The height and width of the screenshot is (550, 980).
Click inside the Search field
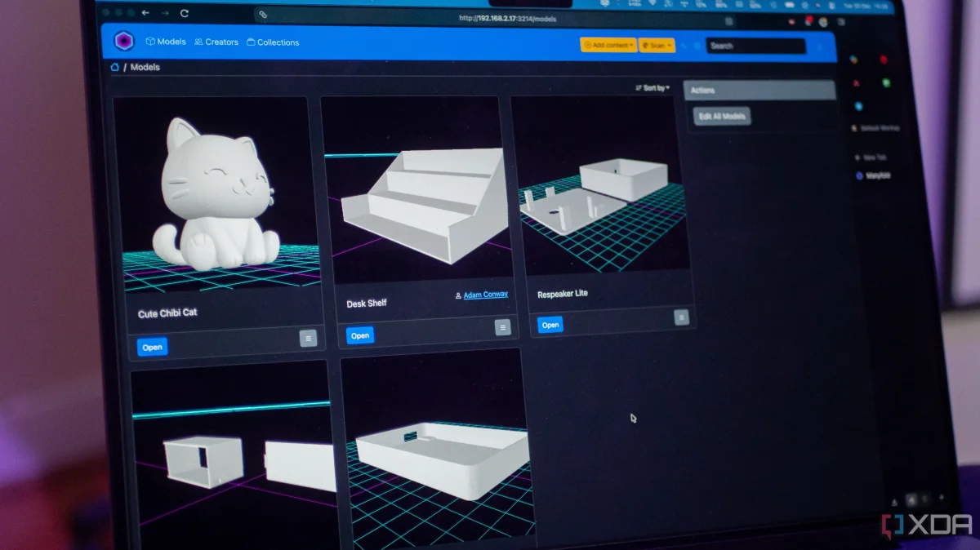click(x=755, y=46)
